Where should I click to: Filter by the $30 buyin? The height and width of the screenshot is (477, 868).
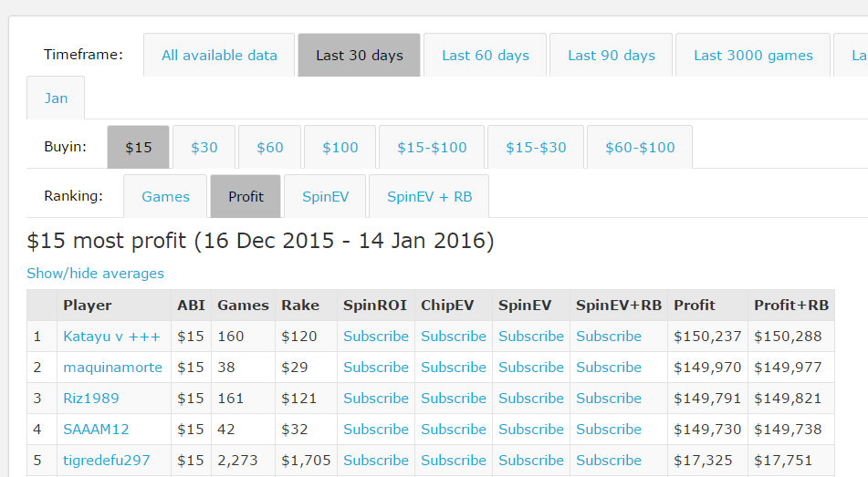point(204,148)
